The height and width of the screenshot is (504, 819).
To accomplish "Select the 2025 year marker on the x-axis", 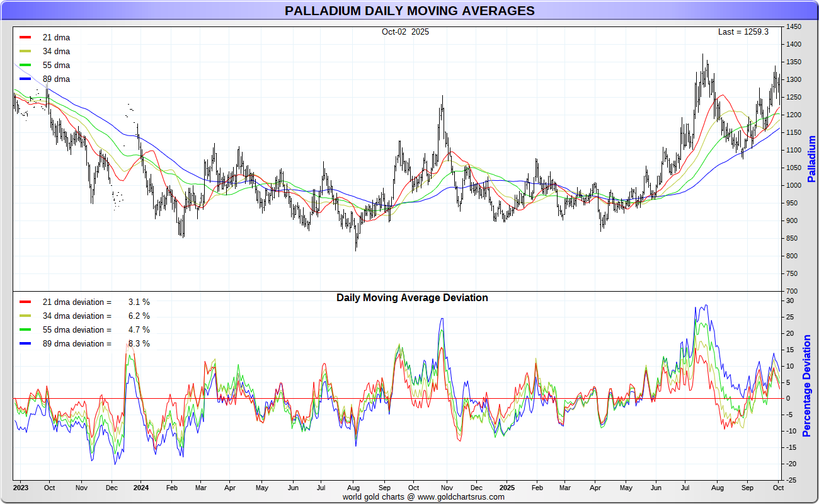I will coord(507,488).
